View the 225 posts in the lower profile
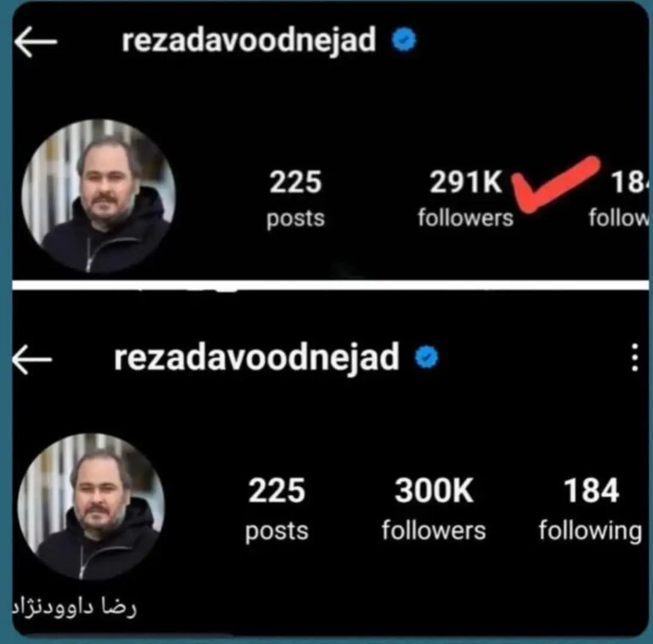This screenshot has width=653, height=644. click(x=276, y=509)
